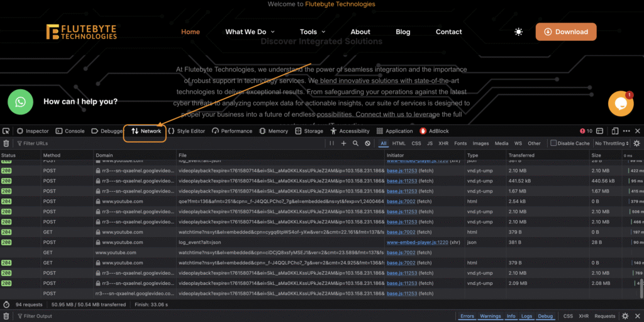Open the Blog navigation link
The height and width of the screenshot is (322, 644).
point(402,32)
